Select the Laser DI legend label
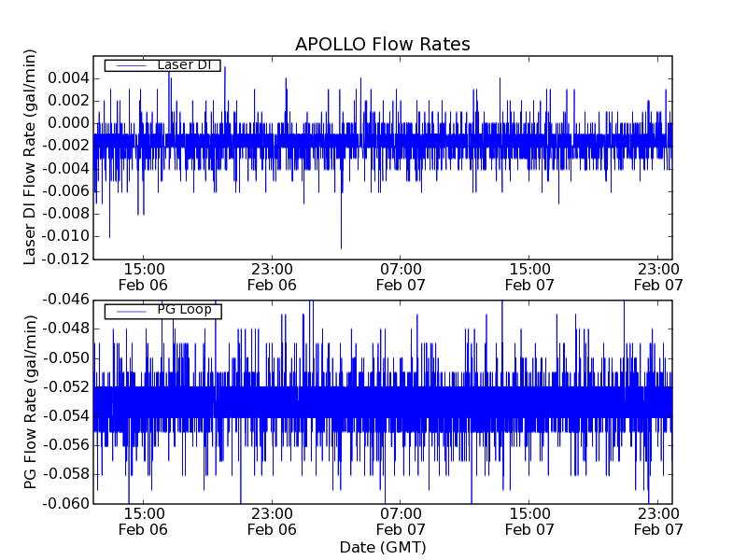The height and width of the screenshot is (560, 747). pos(186,64)
